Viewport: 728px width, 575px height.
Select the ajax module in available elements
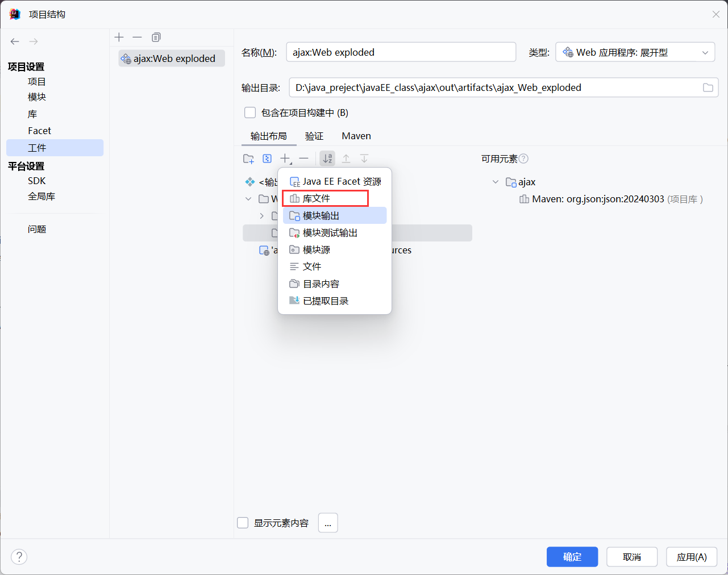click(521, 182)
